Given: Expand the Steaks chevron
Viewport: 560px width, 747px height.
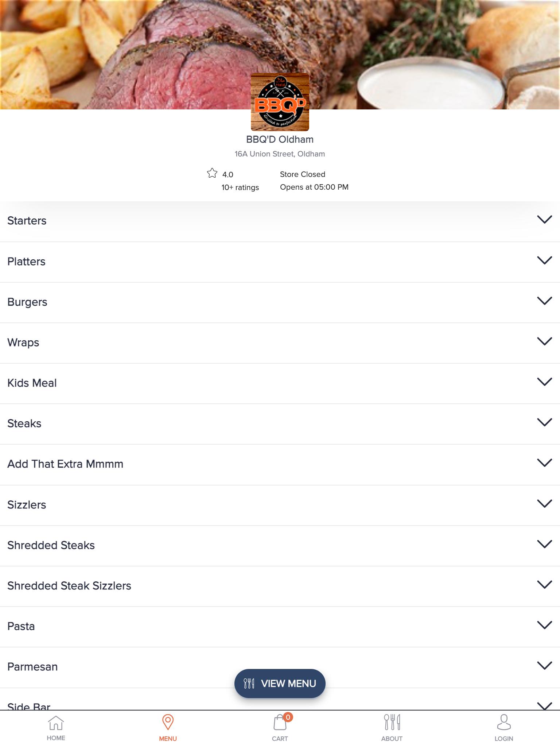Looking at the screenshot, I should pyautogui.click(x=544, y=422).
